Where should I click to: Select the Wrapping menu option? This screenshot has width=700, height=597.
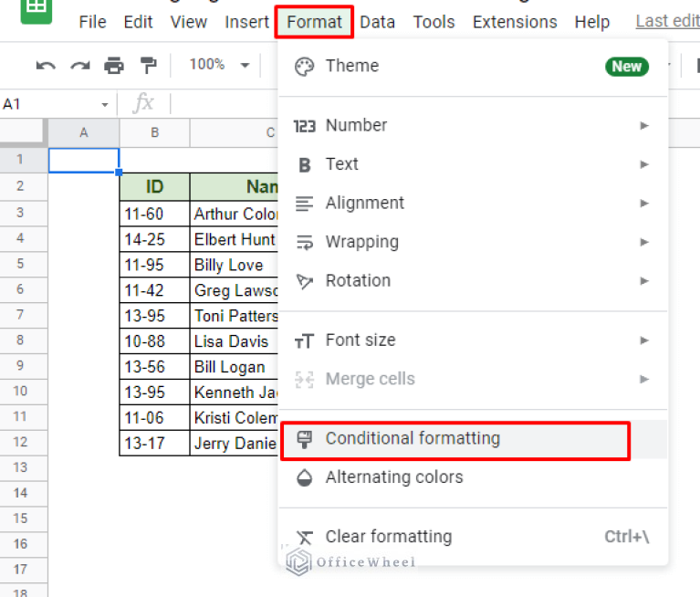(361, 242)
